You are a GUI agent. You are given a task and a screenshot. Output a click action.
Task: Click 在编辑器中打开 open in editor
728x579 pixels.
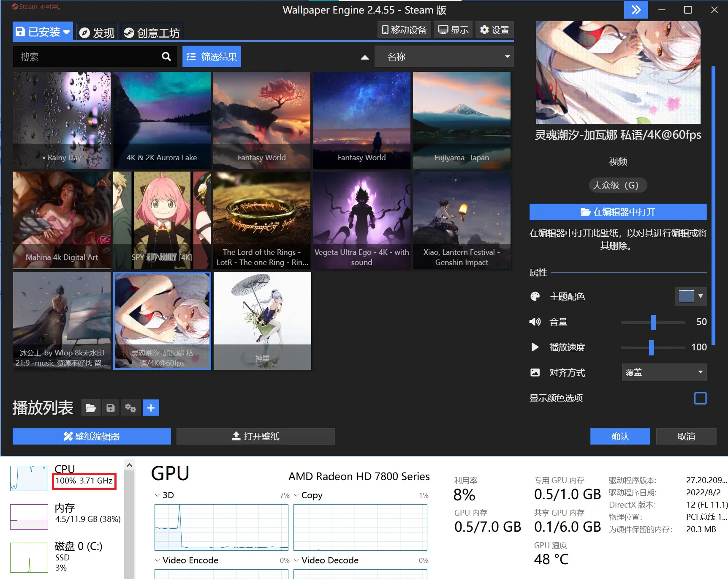[x=618, y=212]
